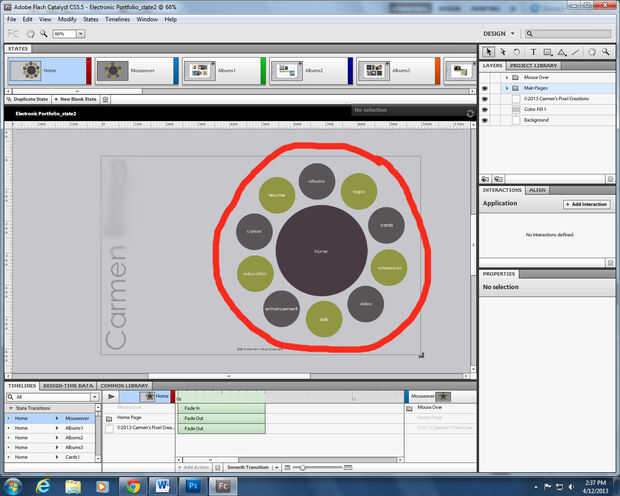Show the Mouse Over layer visibility box
The height and width of the screenshot is (496, 620).
[x=485, y=78]
